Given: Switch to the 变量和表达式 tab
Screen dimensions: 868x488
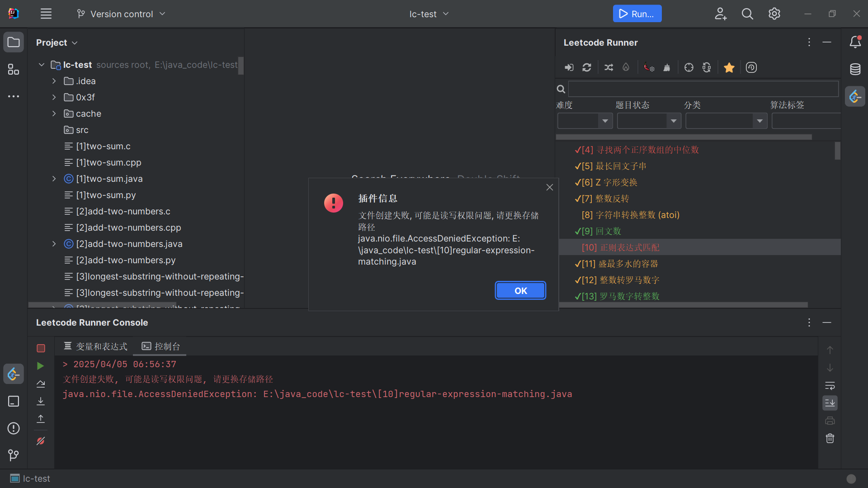Looking at the screenshot, I should pyautogui.click(x=95, y=346).
